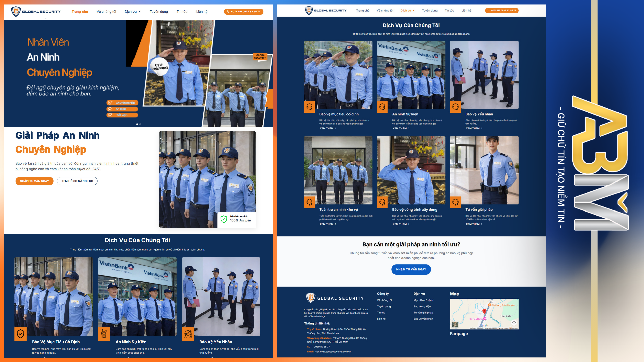Open footer link Mục tiêu cố định
The width and height of the screenshot is (644, 362).
click(x=423, y=300)
